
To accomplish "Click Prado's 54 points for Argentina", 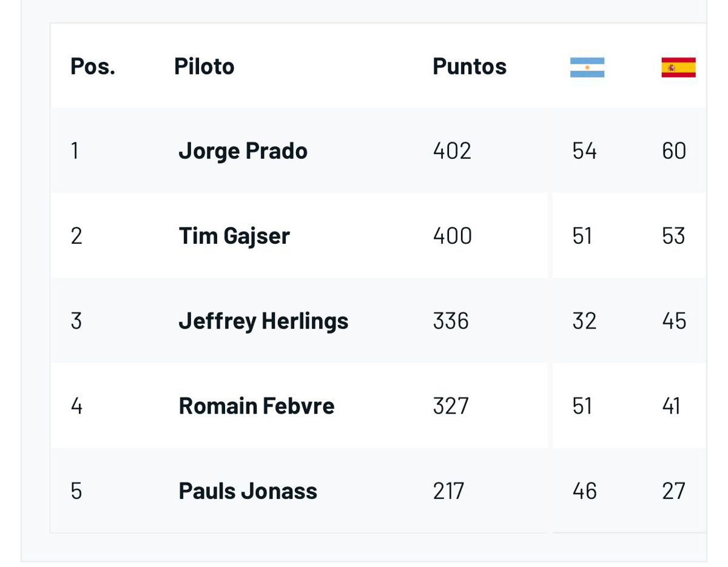I will pyautogui.click(x=584, y=151).
